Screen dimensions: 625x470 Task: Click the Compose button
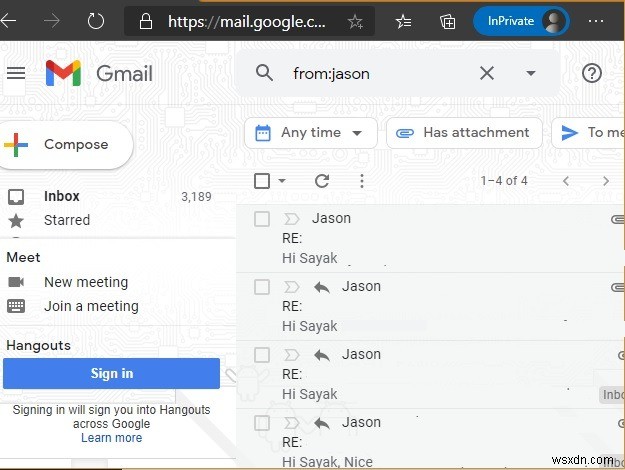(x=66, y=144)
